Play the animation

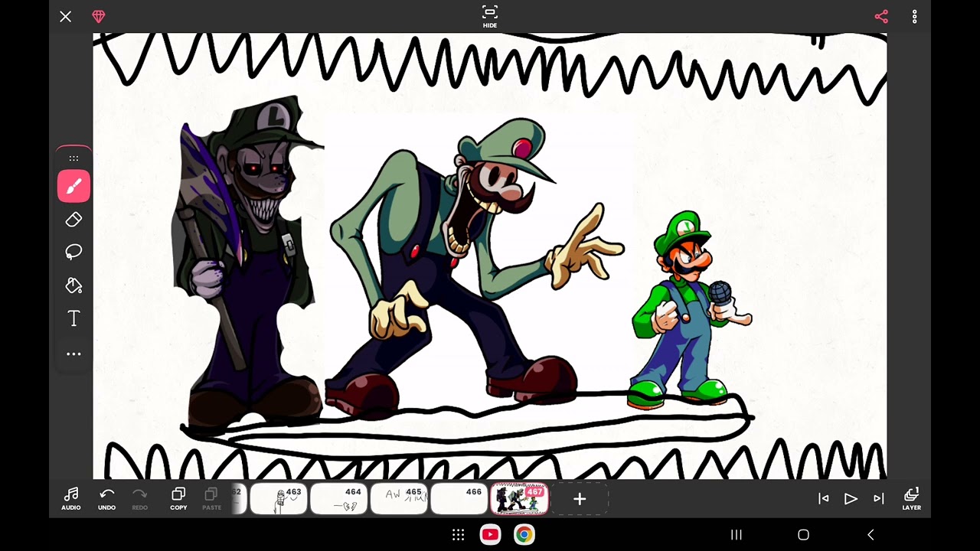(851, 498)
